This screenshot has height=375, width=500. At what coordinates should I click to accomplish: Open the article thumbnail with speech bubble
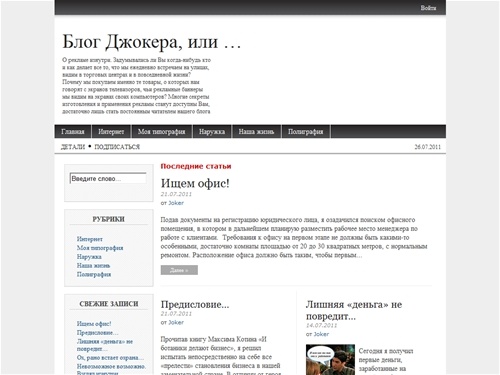[x=330, y=360]
